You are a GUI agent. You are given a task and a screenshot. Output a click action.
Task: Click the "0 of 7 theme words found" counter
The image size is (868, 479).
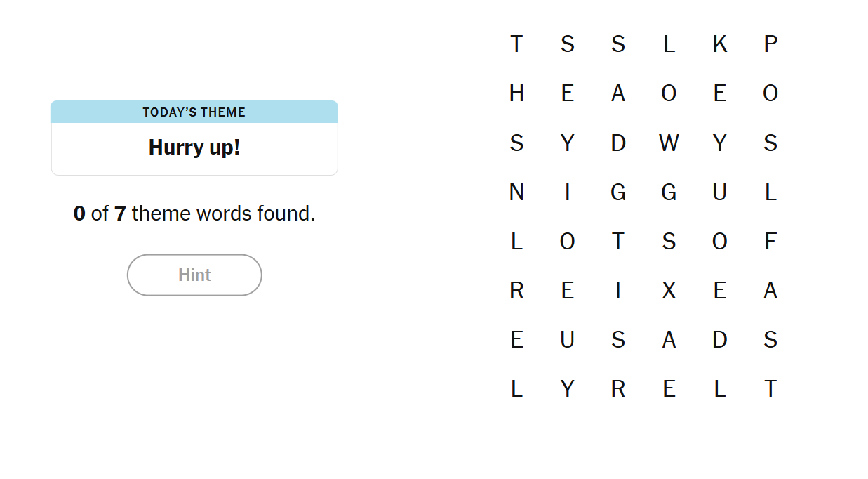point(194,214)
